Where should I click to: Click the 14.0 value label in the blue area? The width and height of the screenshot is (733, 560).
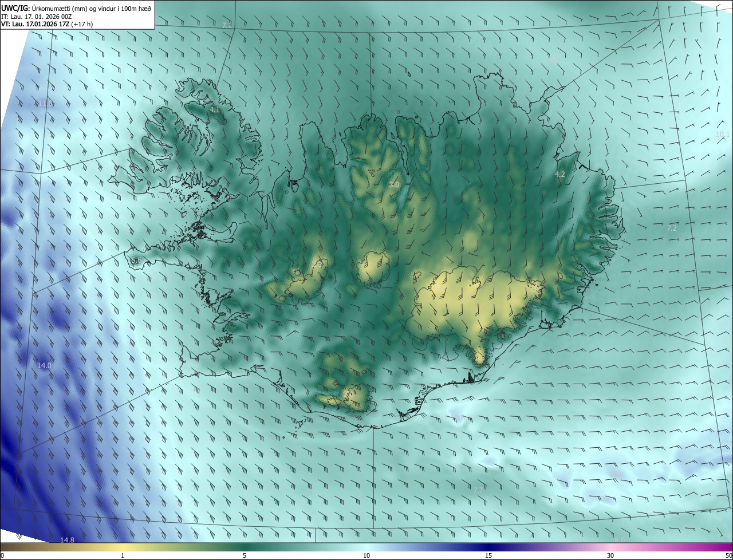[x=44, y=365]
